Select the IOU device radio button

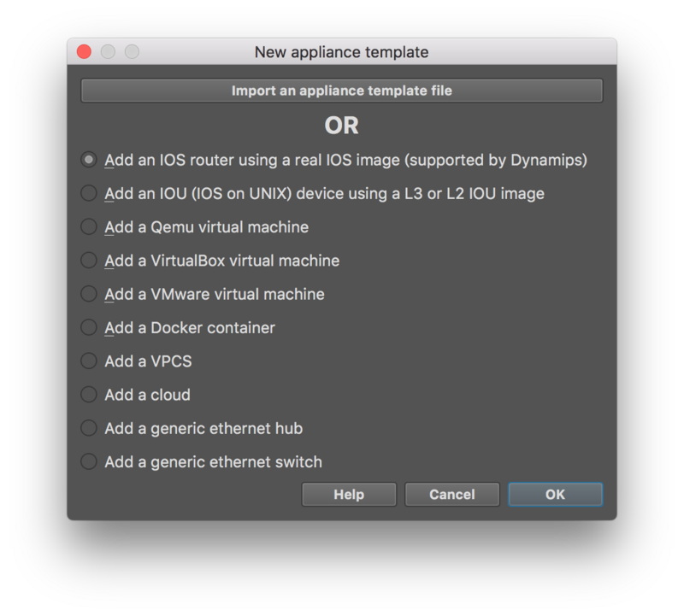87,191
